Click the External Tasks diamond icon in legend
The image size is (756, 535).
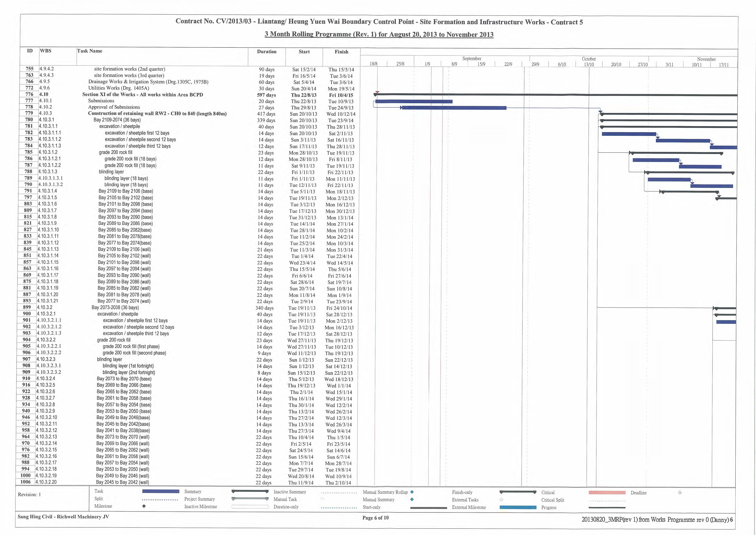pos(501,500)
